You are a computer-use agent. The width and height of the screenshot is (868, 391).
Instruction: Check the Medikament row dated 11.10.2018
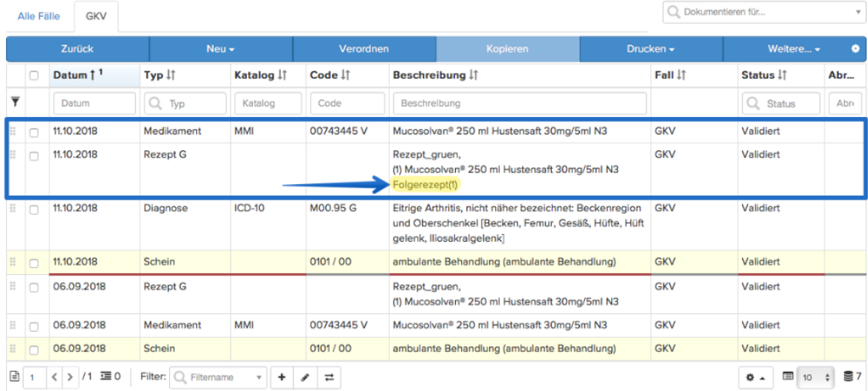[x=34, y=132]
